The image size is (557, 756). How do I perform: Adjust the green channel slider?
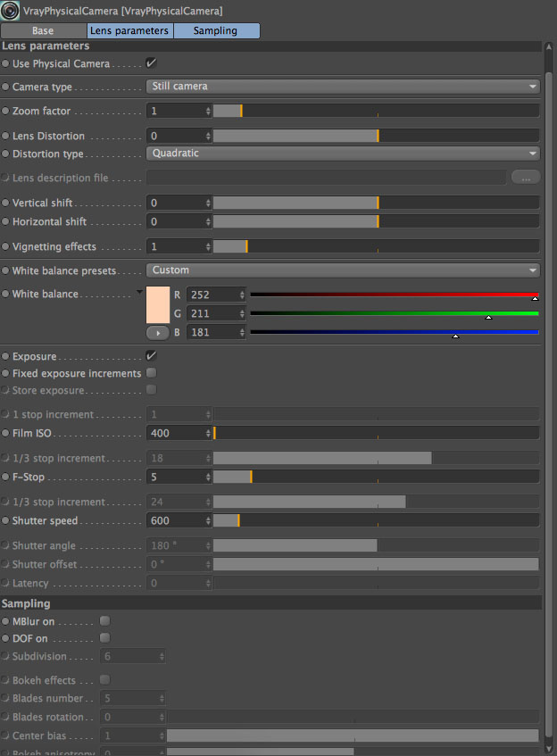395,314
